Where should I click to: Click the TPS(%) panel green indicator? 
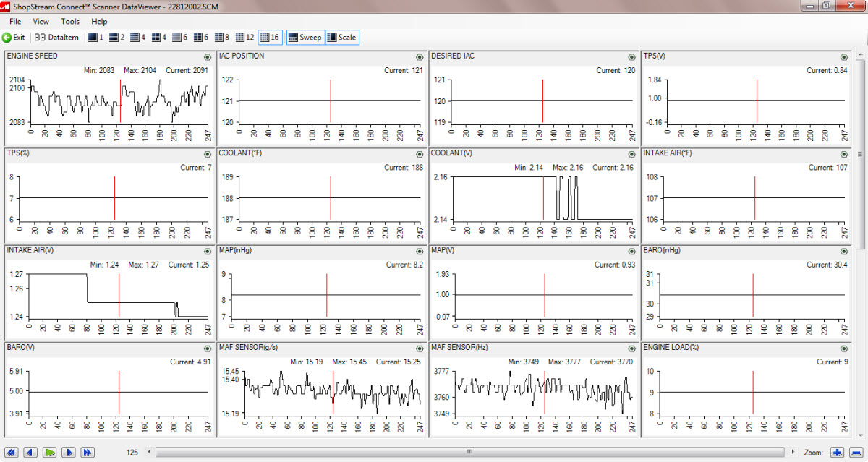pos(207,154)
